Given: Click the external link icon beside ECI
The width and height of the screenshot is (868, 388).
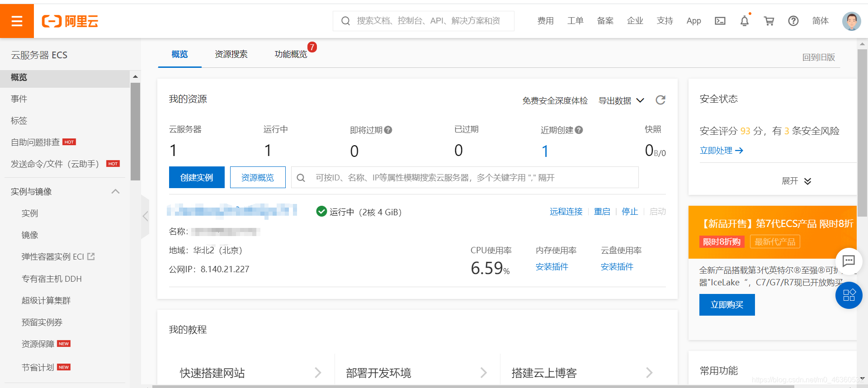Looking at the screenshot, I should [x=91, y=256].
